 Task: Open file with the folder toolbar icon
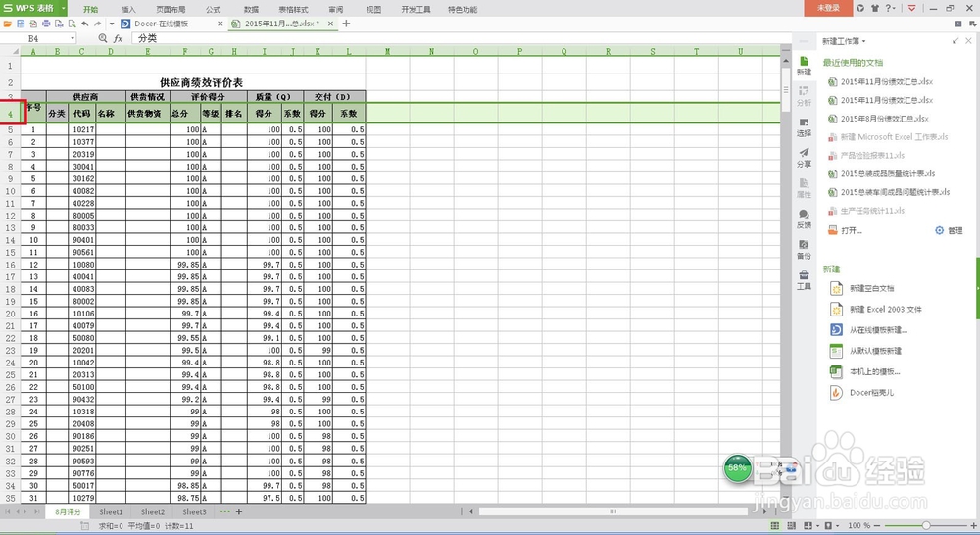[x=8, y=24]
